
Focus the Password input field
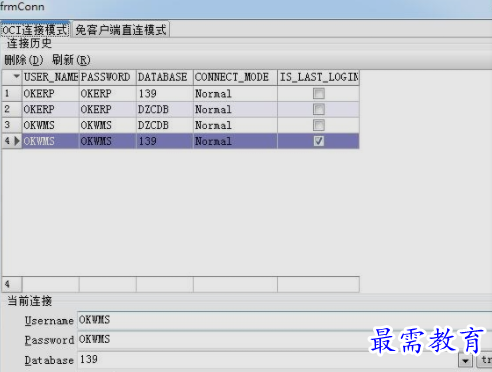click(285, 340)
